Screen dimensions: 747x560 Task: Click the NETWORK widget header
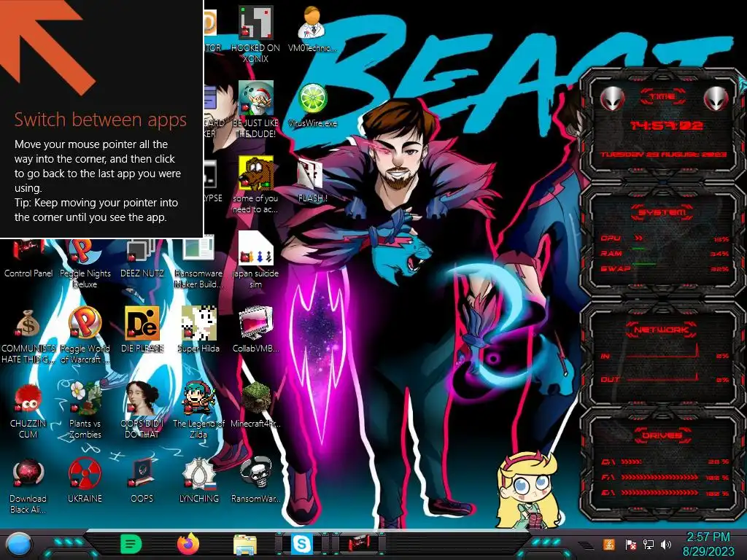[662, 330]
